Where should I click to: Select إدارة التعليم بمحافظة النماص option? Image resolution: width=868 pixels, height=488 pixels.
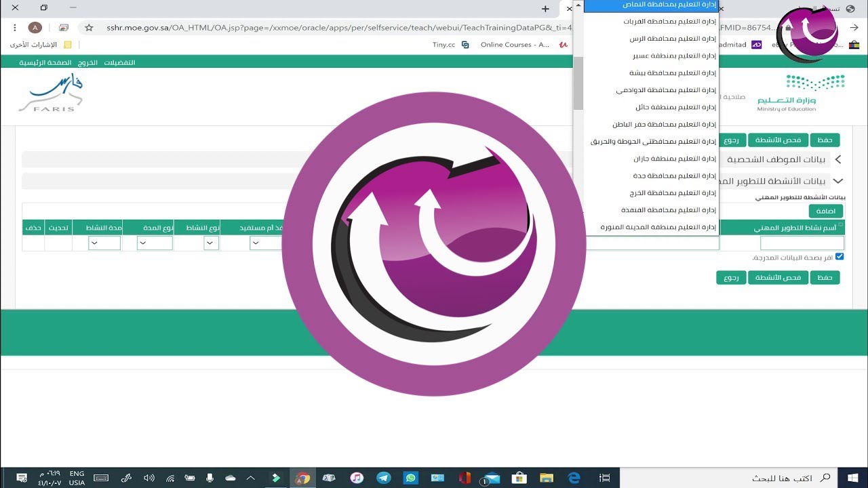click(651, 5)
